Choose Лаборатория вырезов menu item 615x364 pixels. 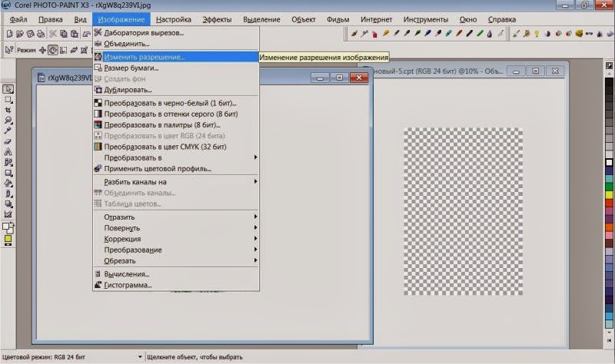click(x=176, y=33)
